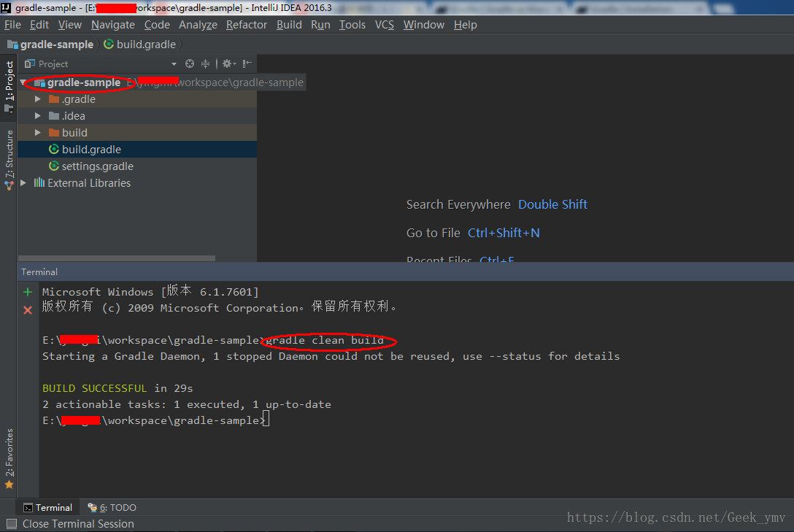This screenshot has height=532, width=794.
Task: Click the tool windows toggle in status bar
Action: (x=12, y=523)
